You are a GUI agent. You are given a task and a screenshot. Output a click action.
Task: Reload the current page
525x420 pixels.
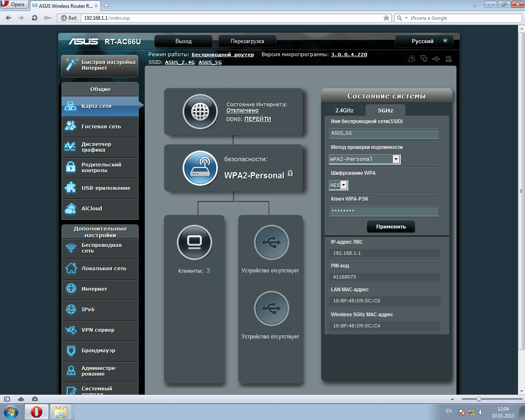point(34,18)
